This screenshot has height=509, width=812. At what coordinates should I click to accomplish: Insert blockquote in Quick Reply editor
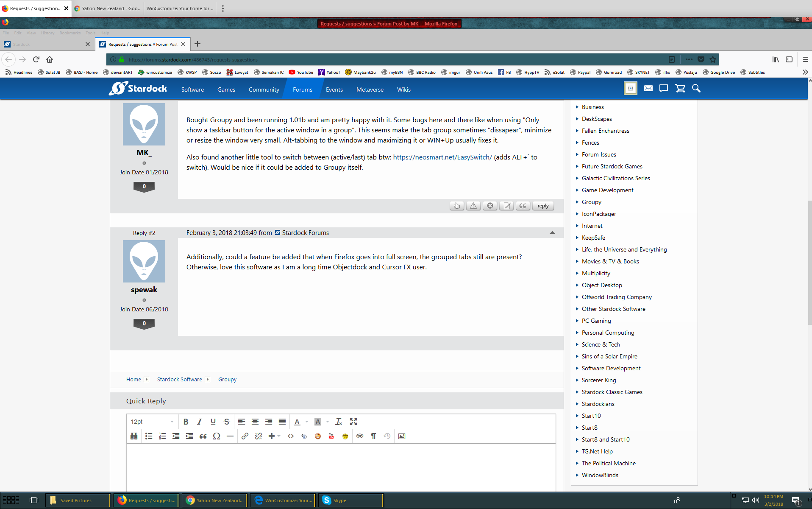pyautogui.click(x=203, y=436)
